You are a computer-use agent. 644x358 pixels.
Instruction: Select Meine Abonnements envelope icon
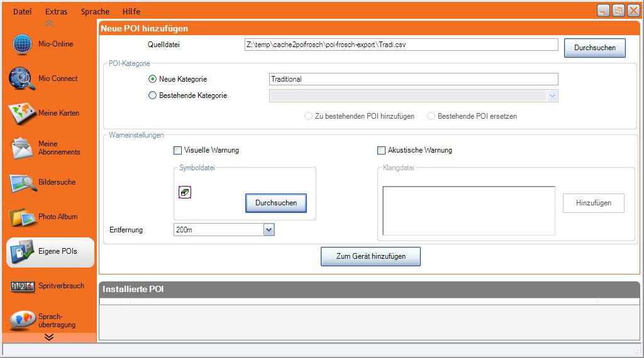coord(21,148)
